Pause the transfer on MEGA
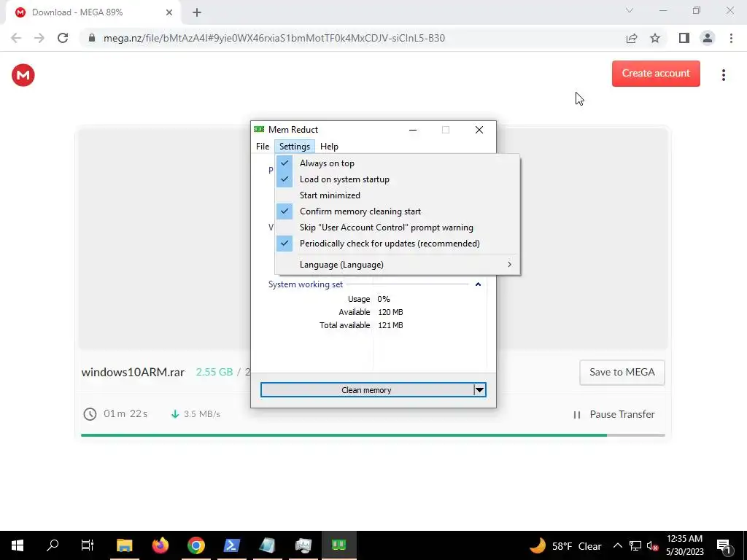The width and height of the screenshot is (747, 560). pyautogui.click(x=614, y=415)
